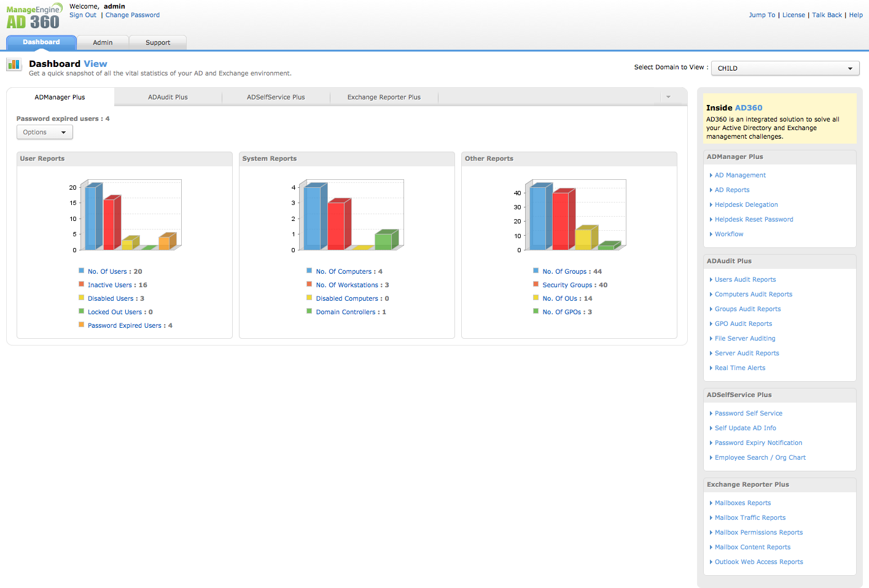Screen dimensions: 869x588
Task: Click the User Reports bar chart
Action: pyautogui.click(x=125, y=215)
